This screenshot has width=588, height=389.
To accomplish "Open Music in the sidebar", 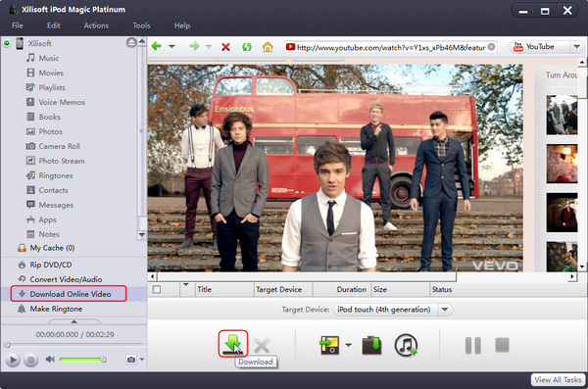I will point(49,58).
